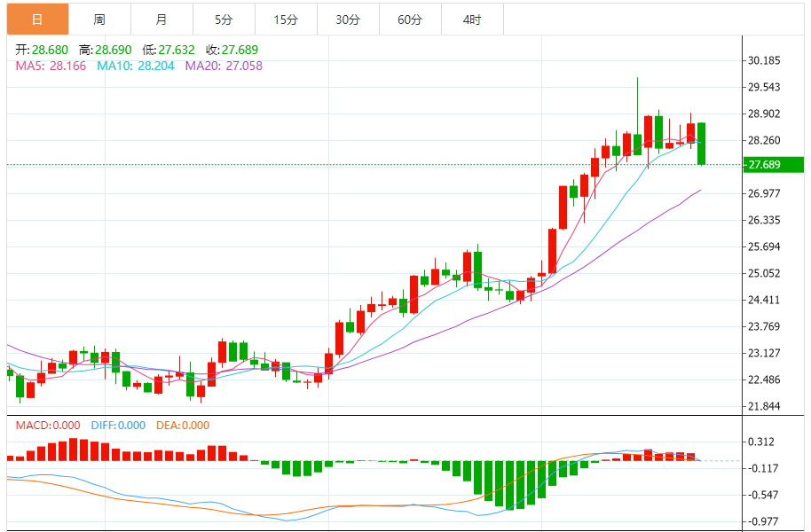Click the 高:28.690 high price value
The height and width of the screenshot is (532, 811).
click(x=105, y=50)
